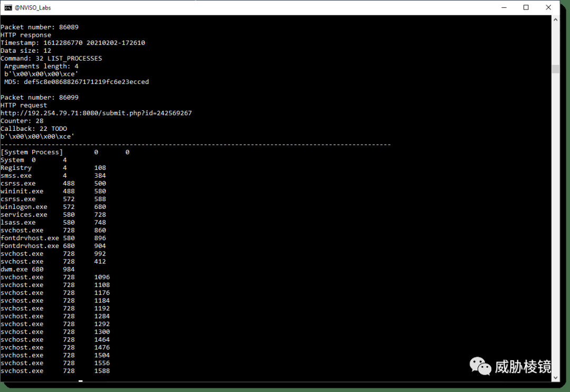This screenshot has height=392, width=570.
Task: Click the MD5 hash line
Action: click(77, 82)
